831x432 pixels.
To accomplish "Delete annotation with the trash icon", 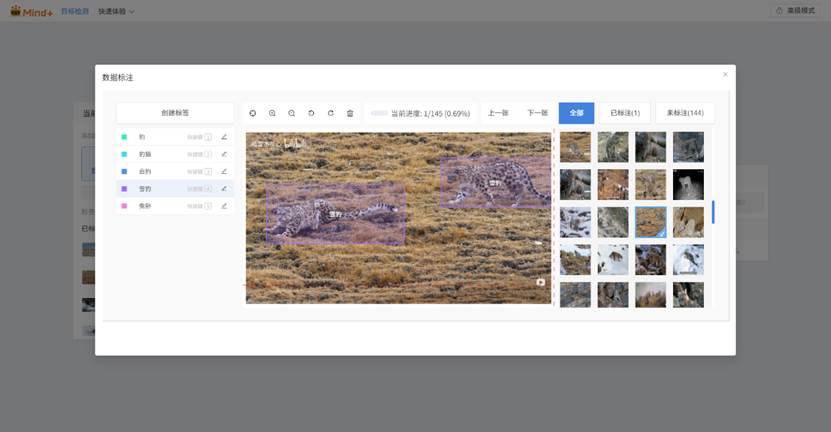I will [350, 113].
